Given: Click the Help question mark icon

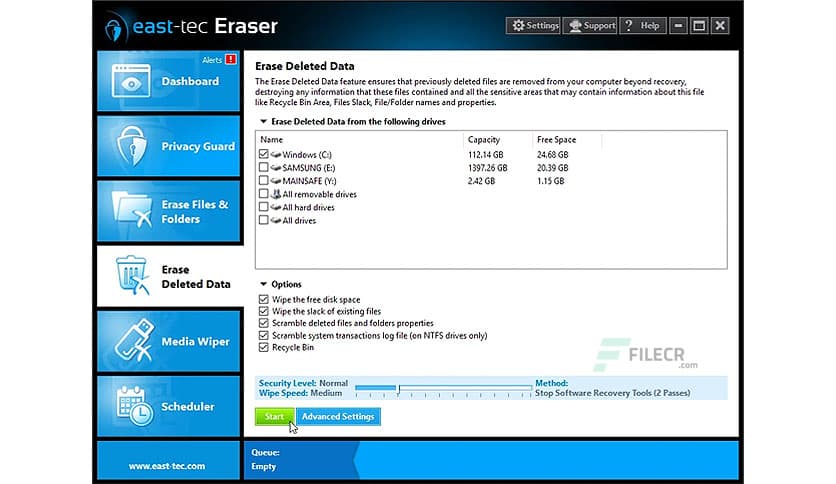Looking at the screenshot, I should tap(629, 26).
